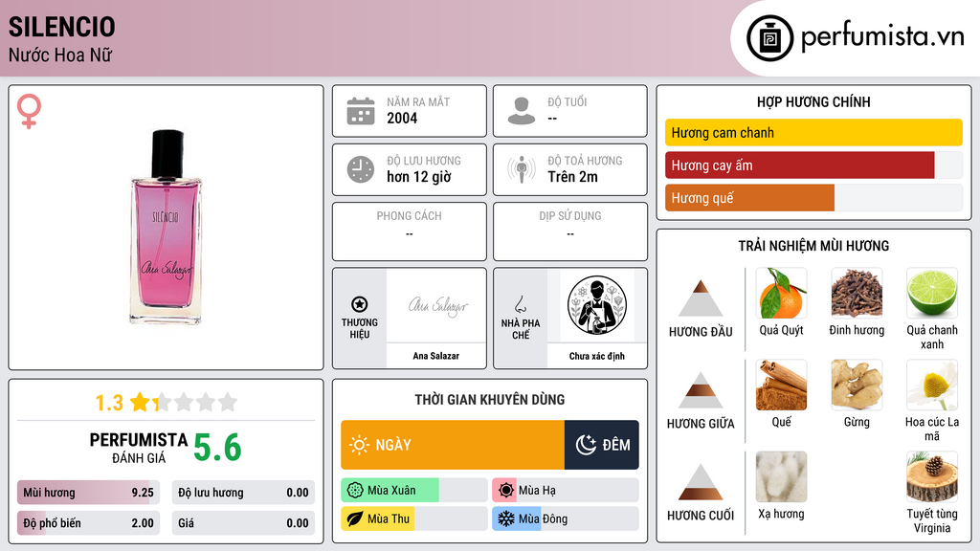Click the sun icon in the Ngày bar

coord(360,445)
